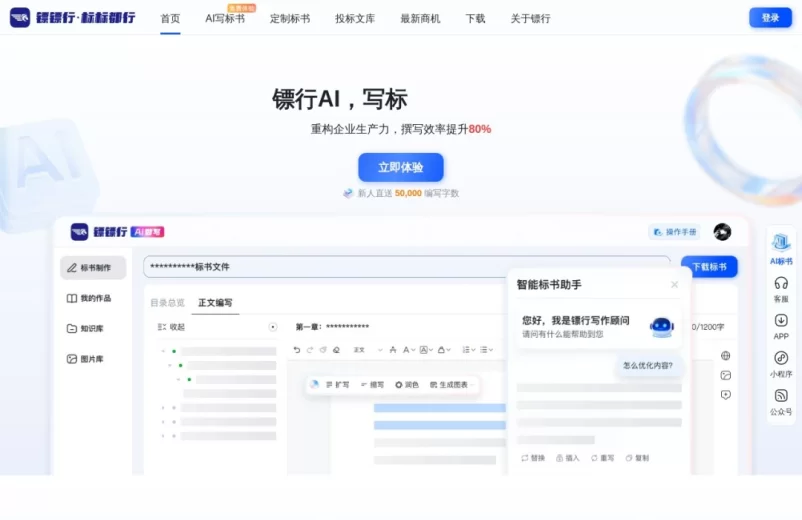This screenshot has height=520, width=802.
Task: Open 我的作品 in left sidebar
Action: tap(89, 298)
